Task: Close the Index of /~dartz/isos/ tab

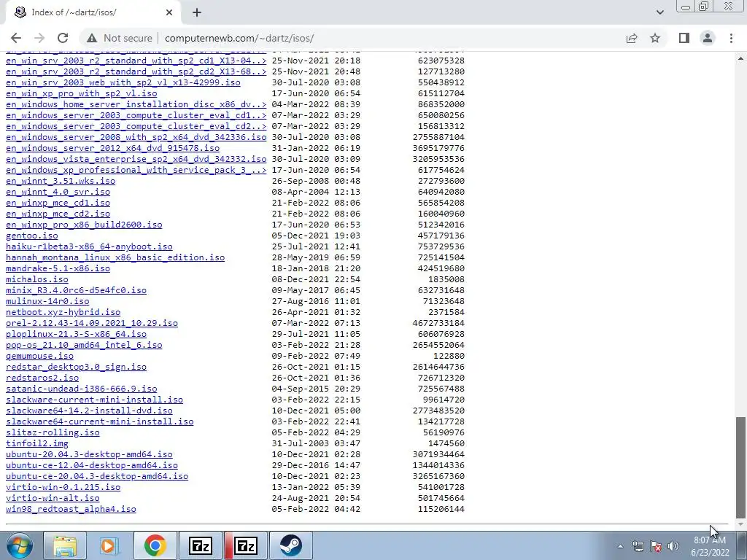Action: tap(169, 12)
